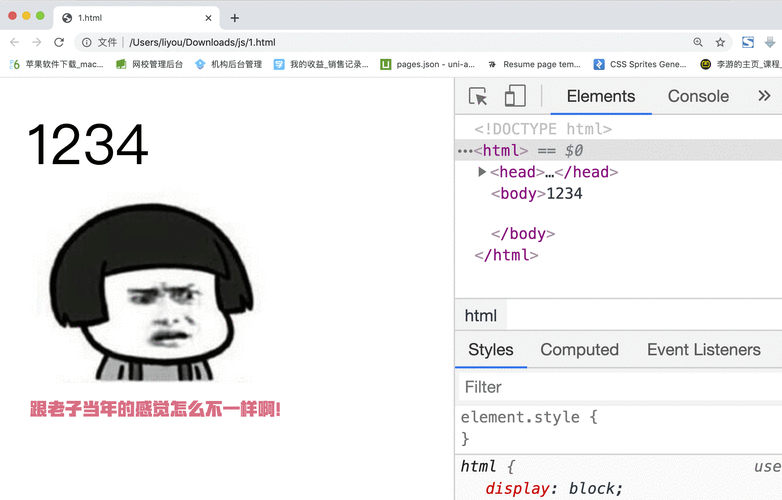The height and width of the screenshot is (500, 782).
Task: Click the blue CSS Sprites bookmark favicon
Action: pyautogui.click(x=598, y=64)
